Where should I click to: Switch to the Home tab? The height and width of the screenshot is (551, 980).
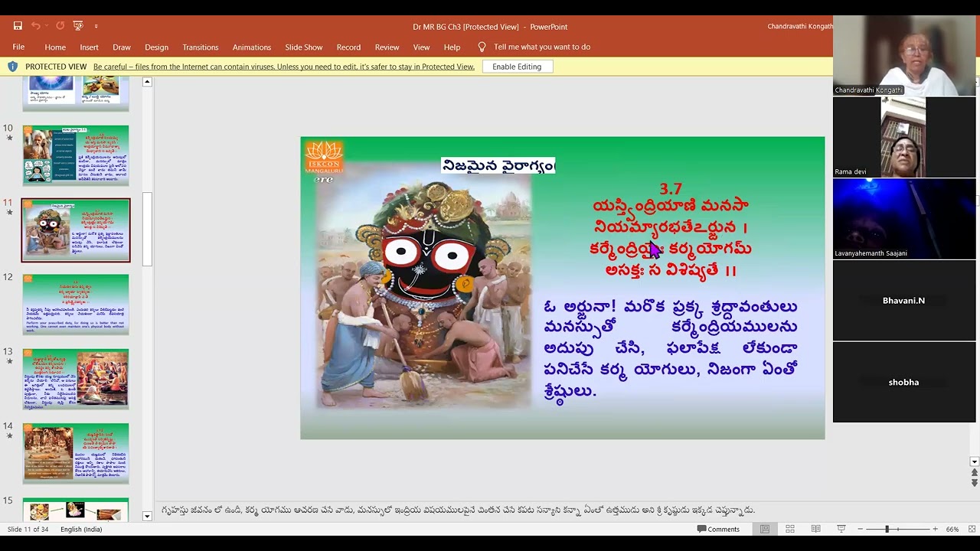[55, 47]
